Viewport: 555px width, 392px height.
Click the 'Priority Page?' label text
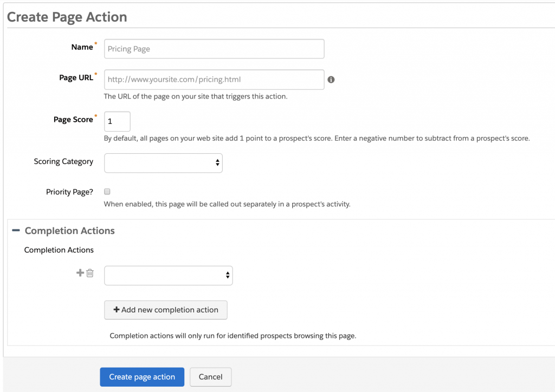click(69, 192)
